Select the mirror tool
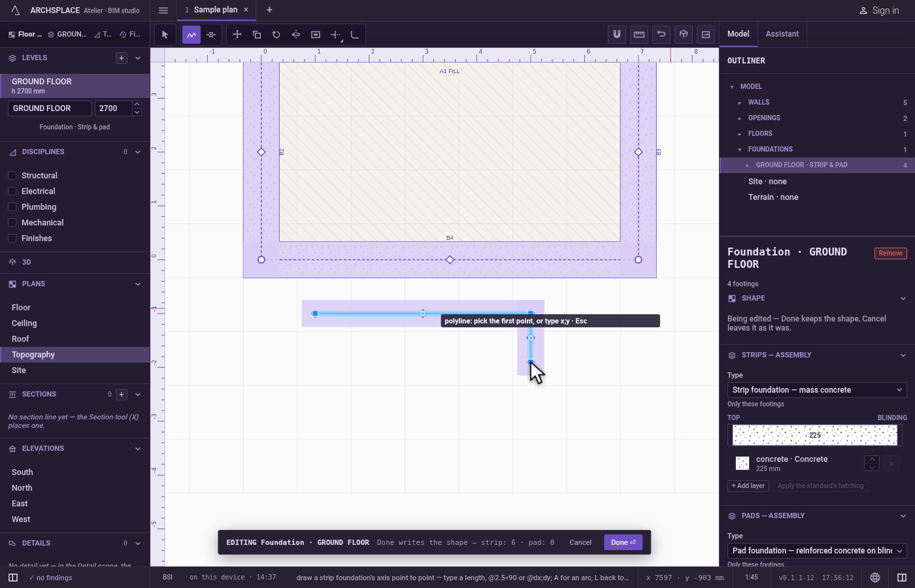This screenshot has height=588, width=915. (296, 35)
